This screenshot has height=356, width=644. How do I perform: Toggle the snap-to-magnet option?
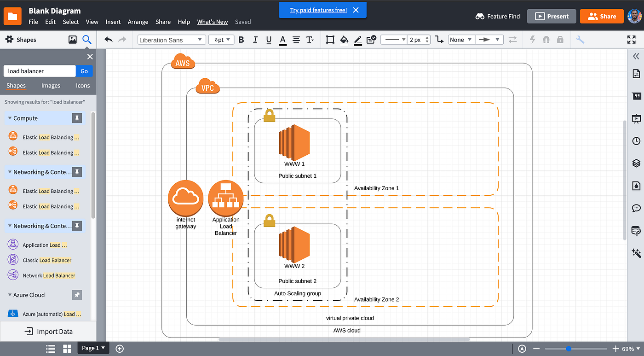click(x=546, y=40)
